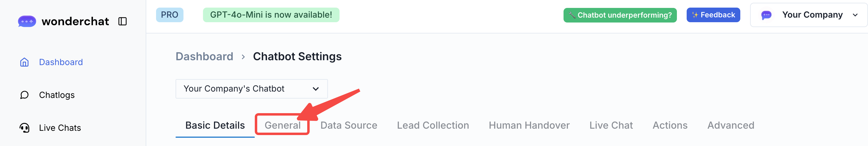Image resolution: width=868 pixels, height=146 pixels.
Task: Switch to the Actions tab
Action: coord(670,126)
